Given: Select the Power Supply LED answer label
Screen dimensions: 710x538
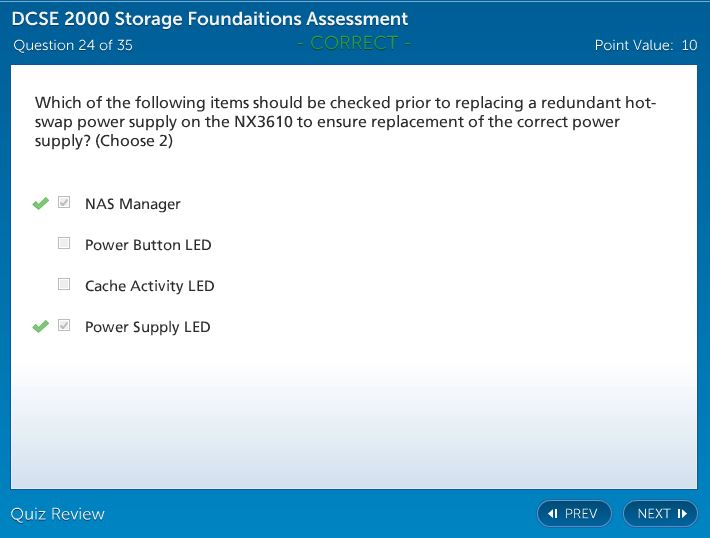Looking at the screenshot, I should [x=147, y=327].
